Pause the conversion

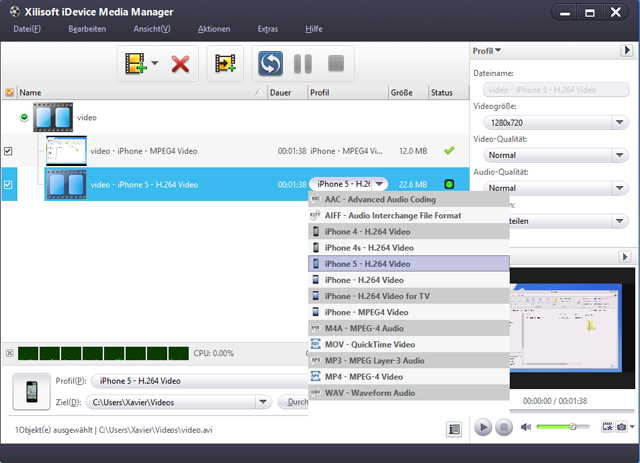303,64
